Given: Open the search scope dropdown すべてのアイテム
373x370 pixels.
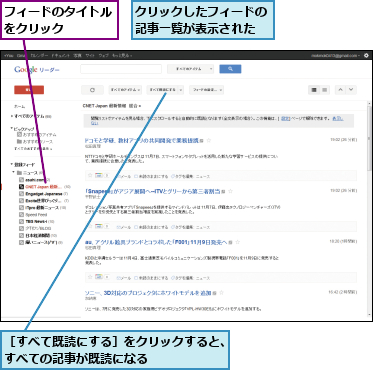Looking at the screenshot, I should (190, 69).
